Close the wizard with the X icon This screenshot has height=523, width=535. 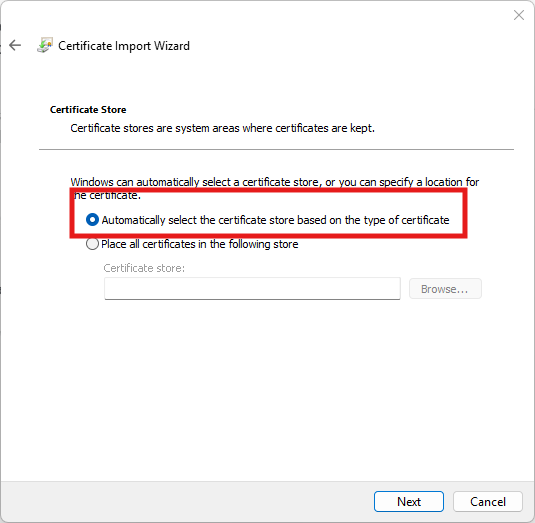(519, 15)
